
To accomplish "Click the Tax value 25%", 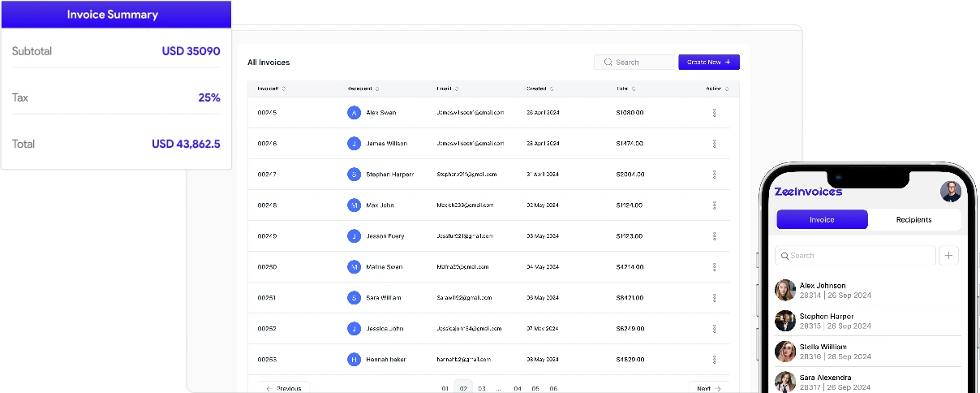I will click(x=209, y=97).
